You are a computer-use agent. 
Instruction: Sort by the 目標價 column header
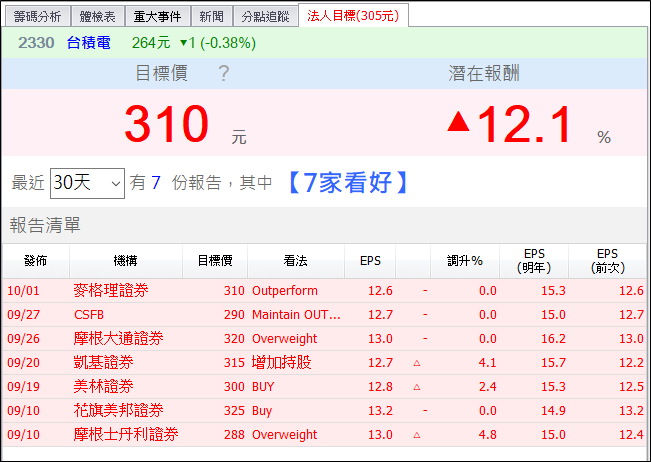coord(215,261)
